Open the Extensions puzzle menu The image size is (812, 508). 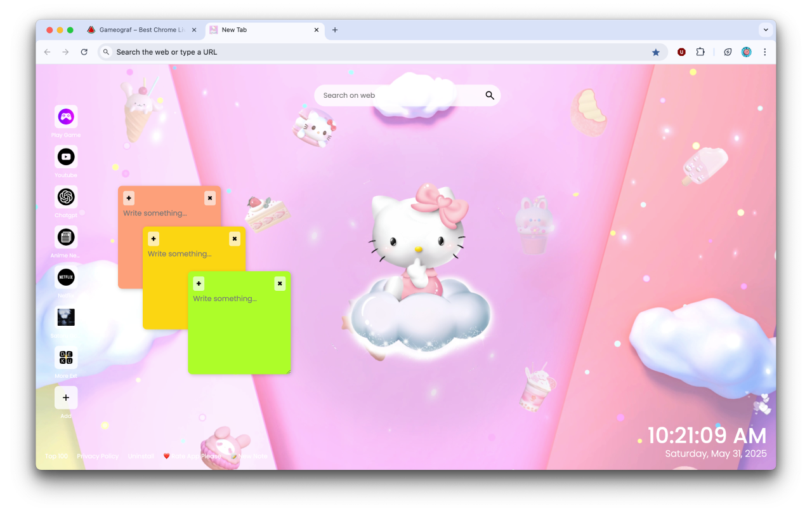tap(700, 52)
